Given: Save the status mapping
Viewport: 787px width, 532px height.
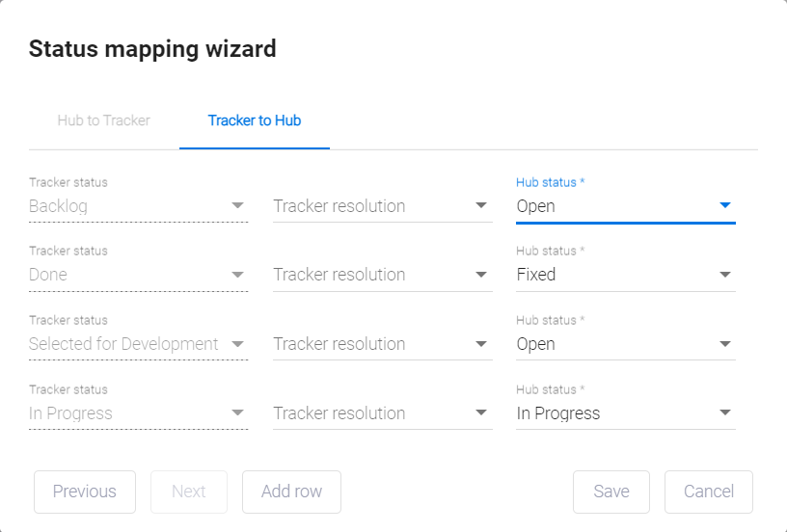Looking at the screenshot, I should (611, 492).
